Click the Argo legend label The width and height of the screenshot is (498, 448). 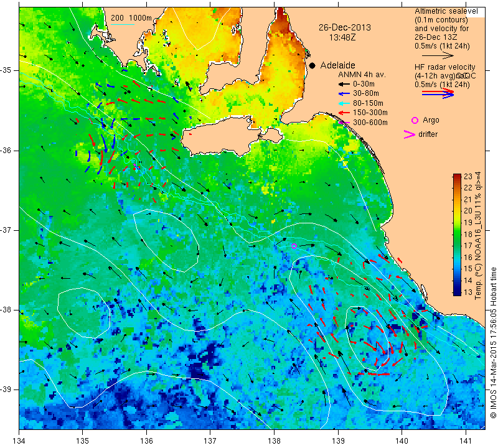click(x=431, y=120)
